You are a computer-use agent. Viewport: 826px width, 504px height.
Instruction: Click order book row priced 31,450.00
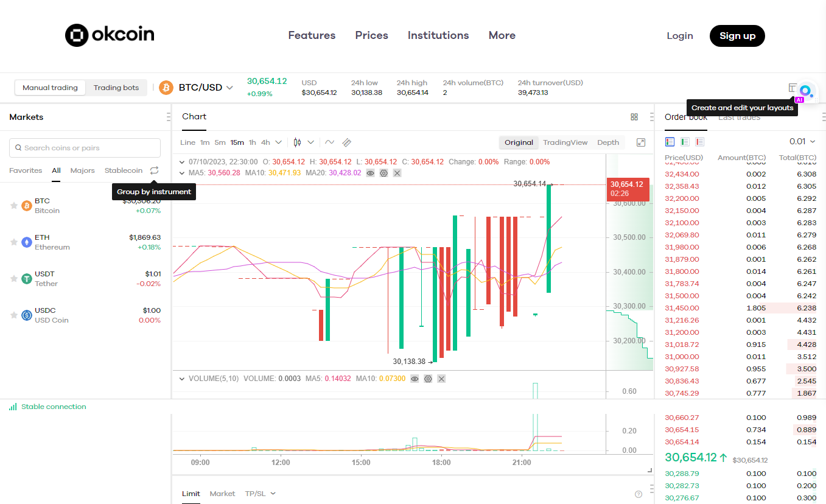click(x=741, y=308)
